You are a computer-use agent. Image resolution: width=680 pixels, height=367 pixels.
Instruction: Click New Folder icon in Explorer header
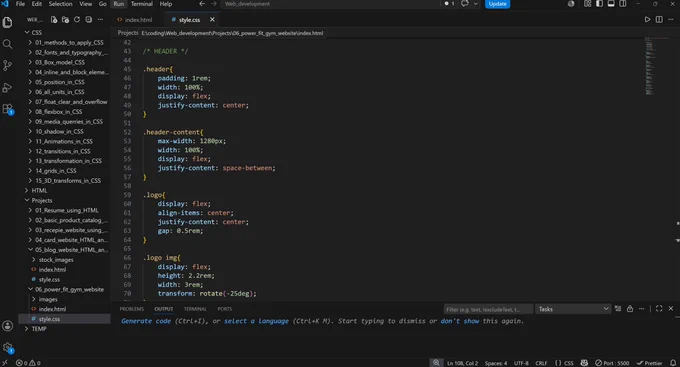point(65,20)
